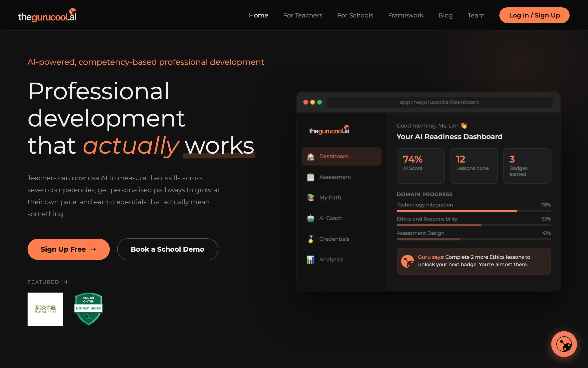Click 'Good morning, Ms. Lim' greeting text
588x368 pixels.
pos(427,126)
